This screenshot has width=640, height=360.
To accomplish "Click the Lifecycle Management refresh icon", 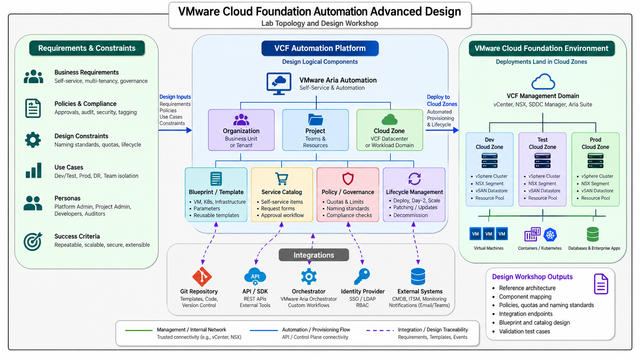I will click(414, 179).
